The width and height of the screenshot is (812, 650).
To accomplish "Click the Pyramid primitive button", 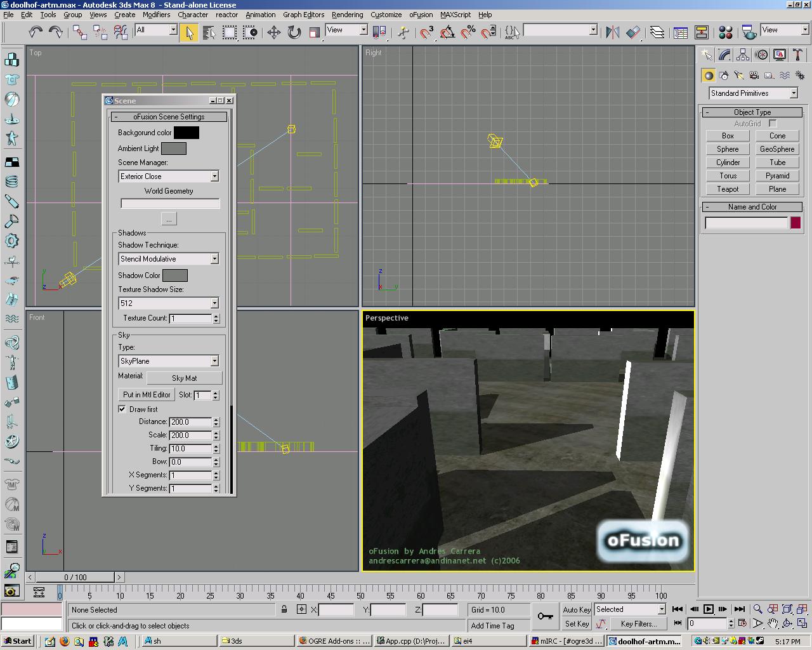I will (777, 176).
